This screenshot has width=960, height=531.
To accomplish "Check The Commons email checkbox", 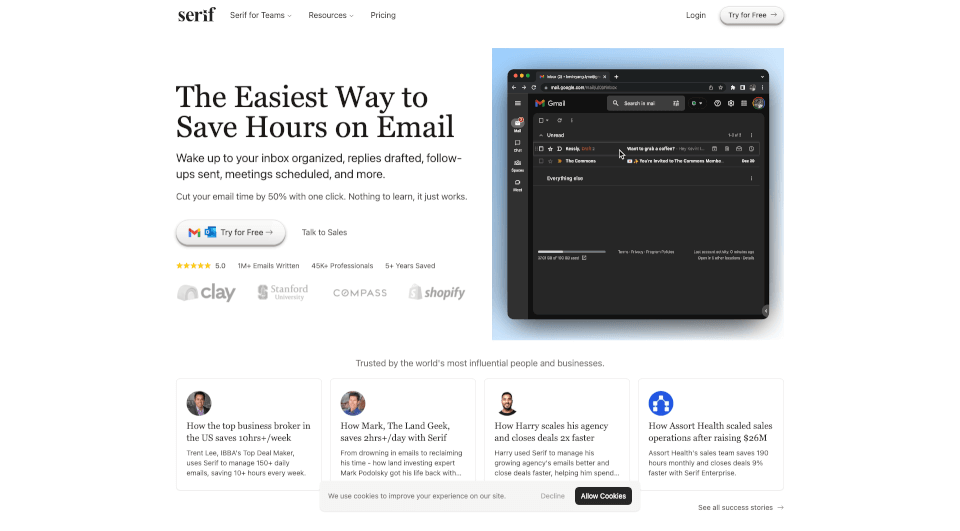I will click(541, 161).
